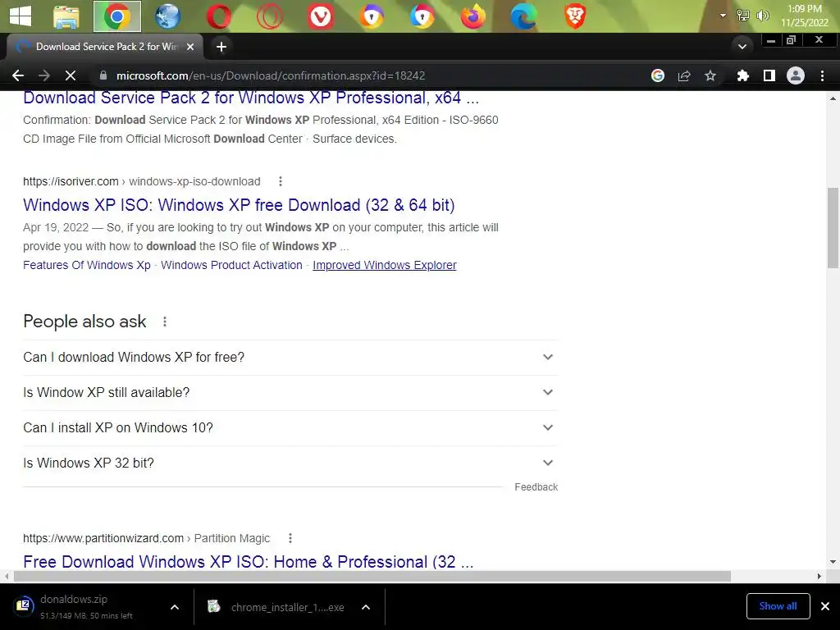Click the volume speaker tray icon
This screenshot has width=840, height=630.
tap(762, 16)
